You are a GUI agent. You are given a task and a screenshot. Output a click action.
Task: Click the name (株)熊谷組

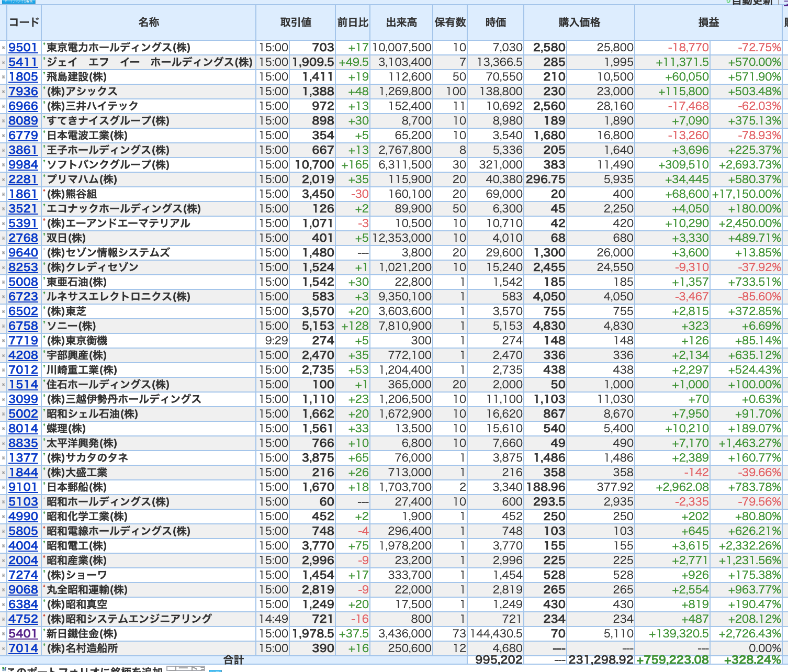tap(72, 194)
